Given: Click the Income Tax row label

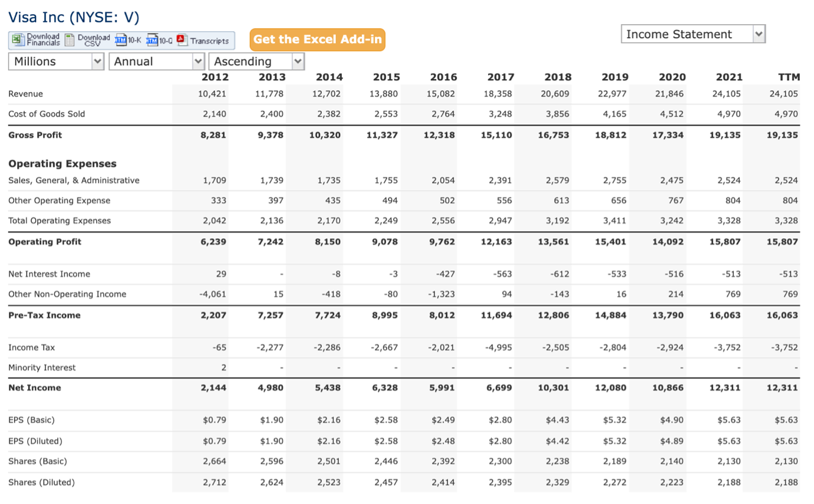Looking at the screenshot, I should [x=31, y=347].
